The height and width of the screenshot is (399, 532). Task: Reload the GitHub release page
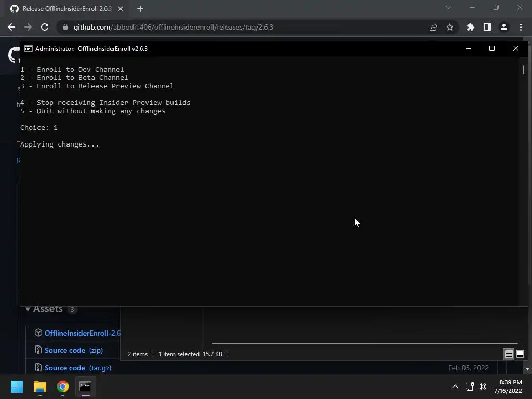(x=45, y=27)
